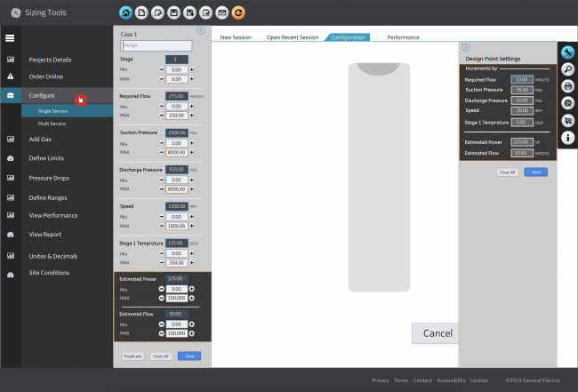Click Save in Design Point Settings

(535, 172)
